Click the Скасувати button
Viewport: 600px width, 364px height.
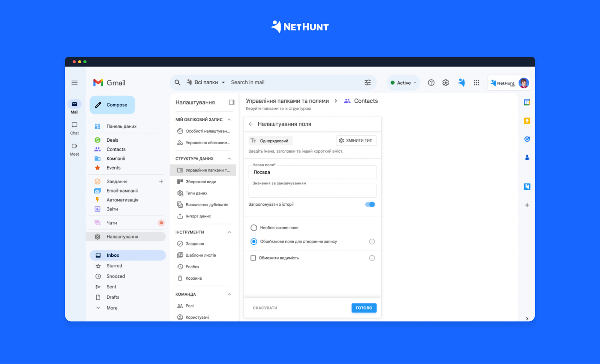pyautogui.click(x=265, y=308)
